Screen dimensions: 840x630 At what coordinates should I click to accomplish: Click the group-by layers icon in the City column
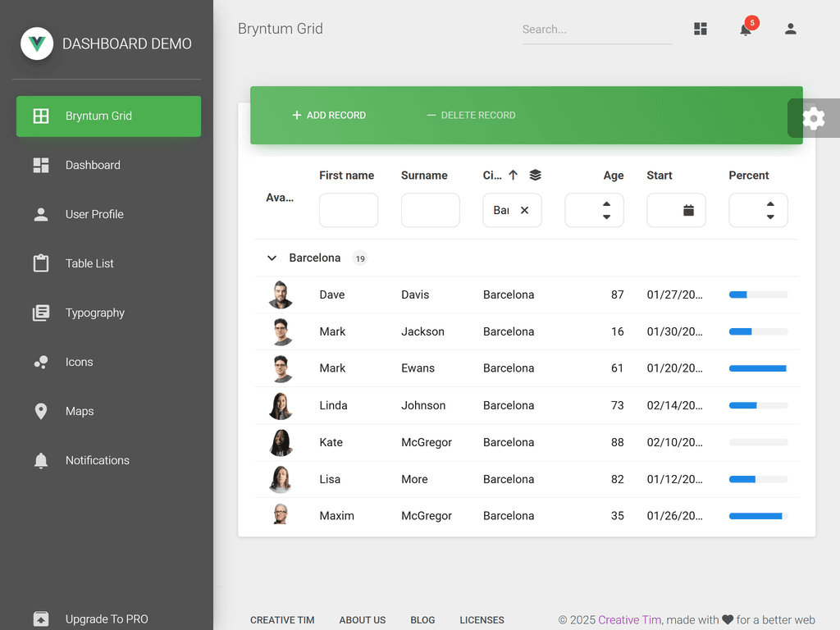point(536,175)
